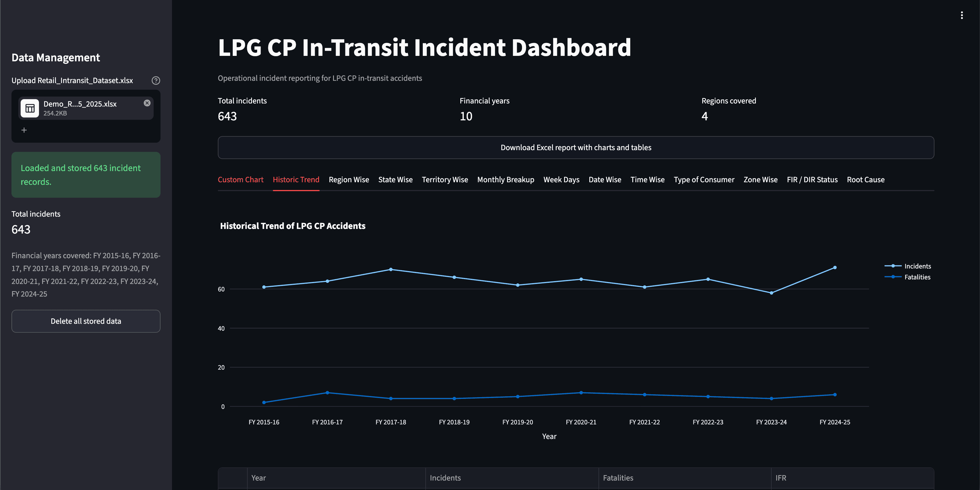
Task: Open the State Wise tab
Action: (395, 180)
